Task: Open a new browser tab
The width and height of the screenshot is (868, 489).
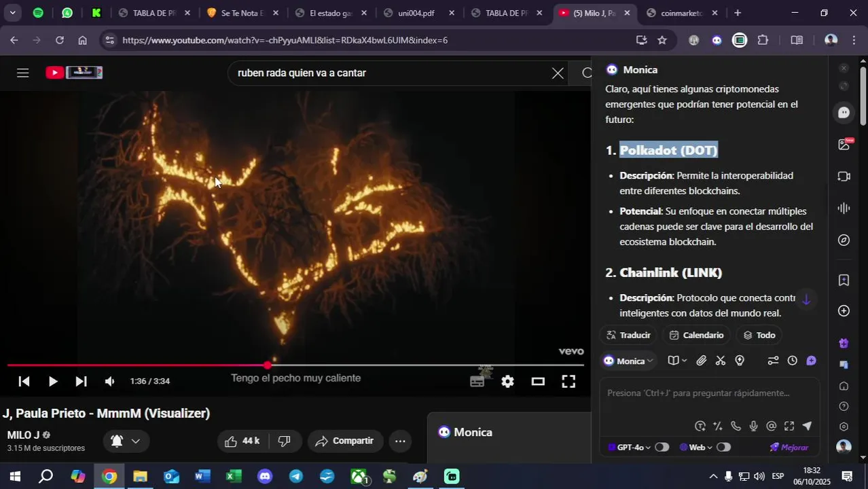Action: pos(738,13)
